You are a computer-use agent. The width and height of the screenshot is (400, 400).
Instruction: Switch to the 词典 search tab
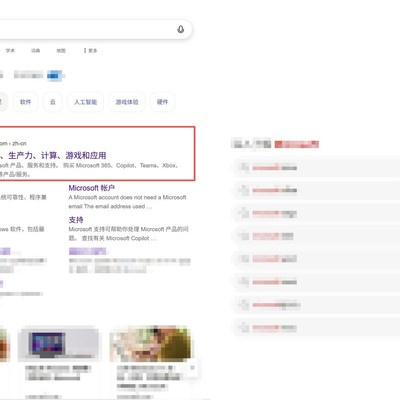coord(36,51)
